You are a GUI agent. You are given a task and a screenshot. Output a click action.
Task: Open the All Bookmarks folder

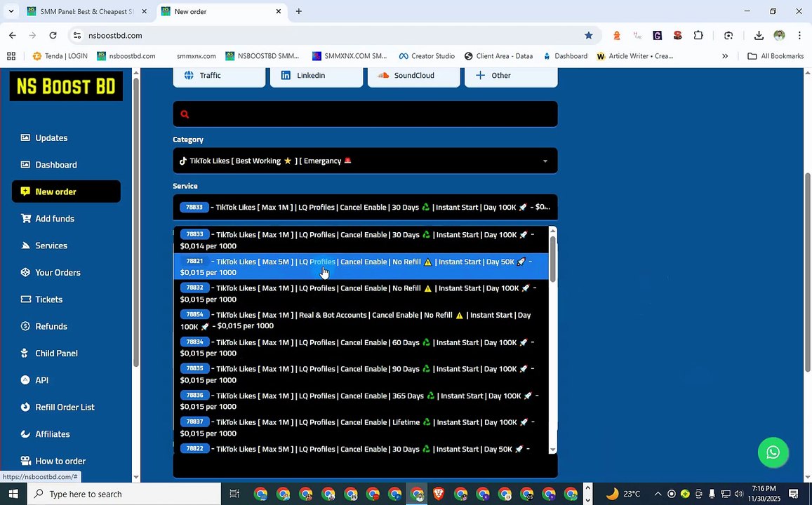pyautogui.click(x=776, y=56)
